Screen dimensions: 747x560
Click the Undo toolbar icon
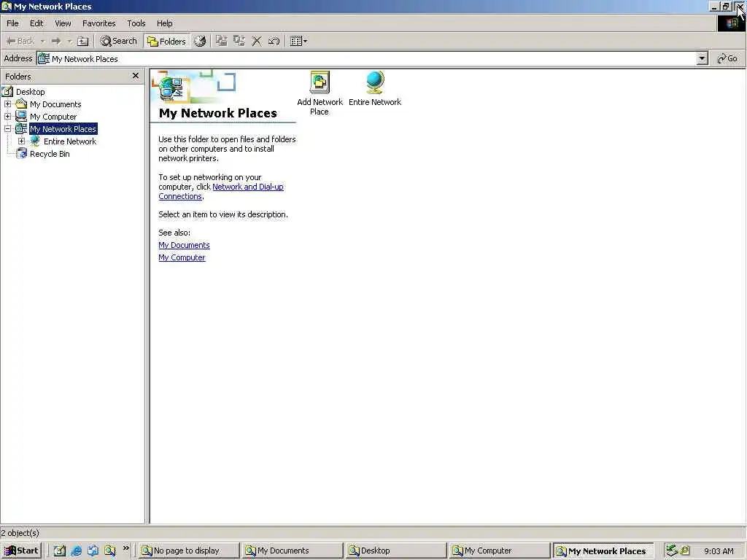pyautogui.click(x=274, y=42)
